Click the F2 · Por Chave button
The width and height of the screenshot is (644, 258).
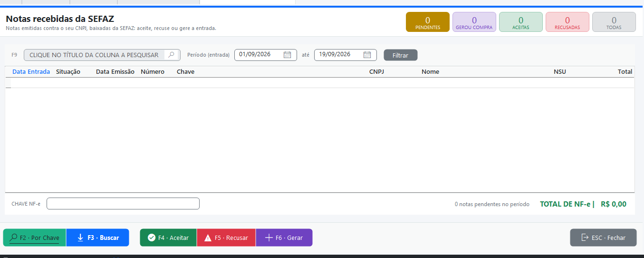click(35, 238)
